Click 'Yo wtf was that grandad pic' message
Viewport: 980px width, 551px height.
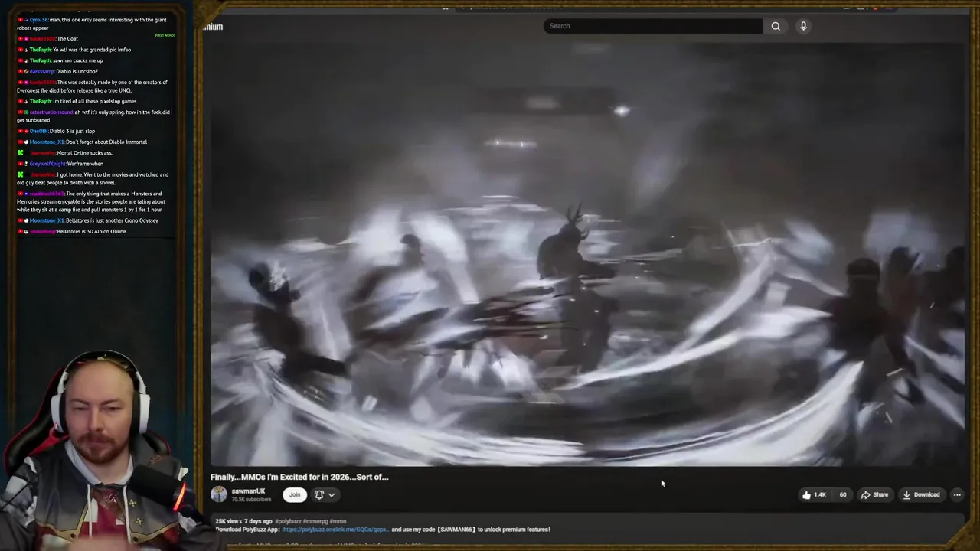point(92,50)
